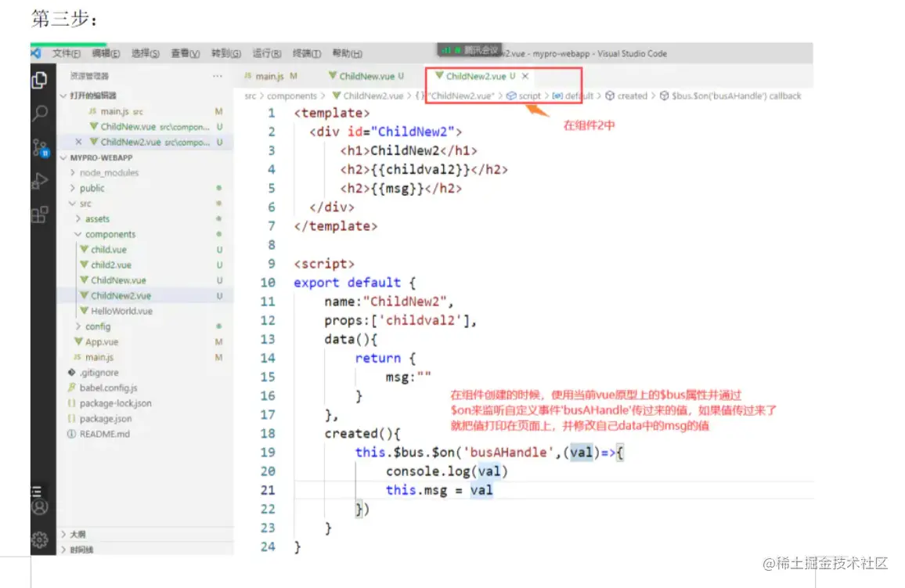Image resolution: width=905 pixels, height=588 pixels.
Task: Open the 选择(S) menu
Action: [145, 53]
